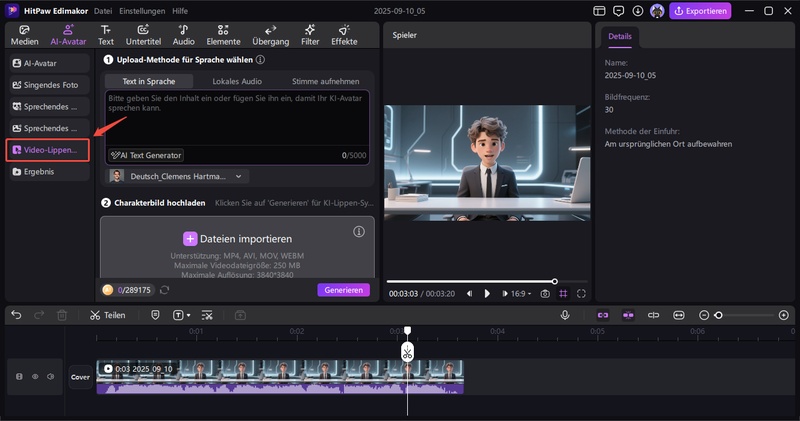The height and width of the screenshot is (421, 800).
Task: Open the feedback message icon
Action: pyautogui.click(x=618, y=11)
